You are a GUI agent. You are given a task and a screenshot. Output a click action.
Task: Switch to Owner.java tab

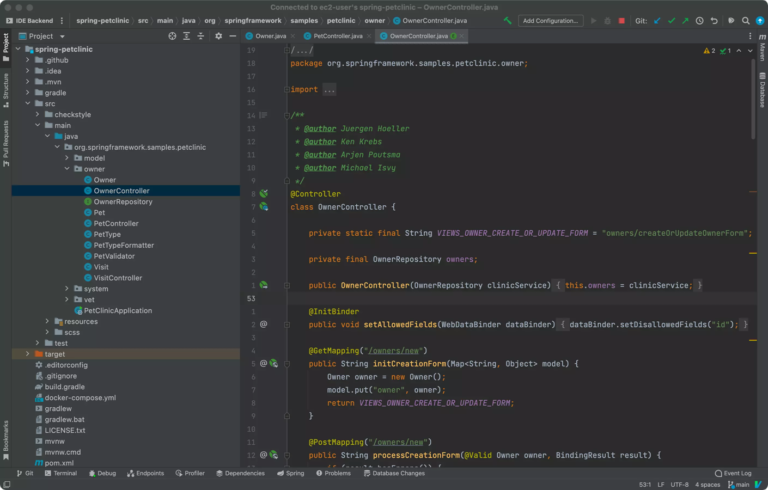pos(270,36)
